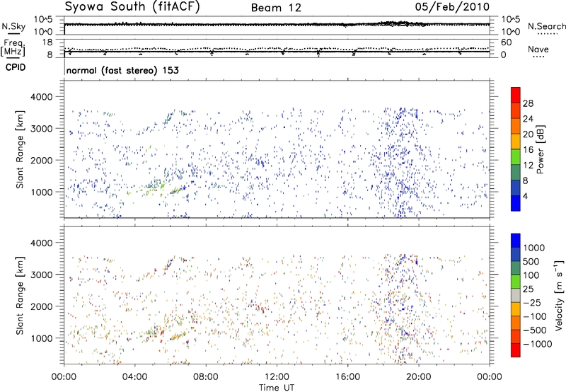Click 'normal (fast stereo) 153' text

122,71
